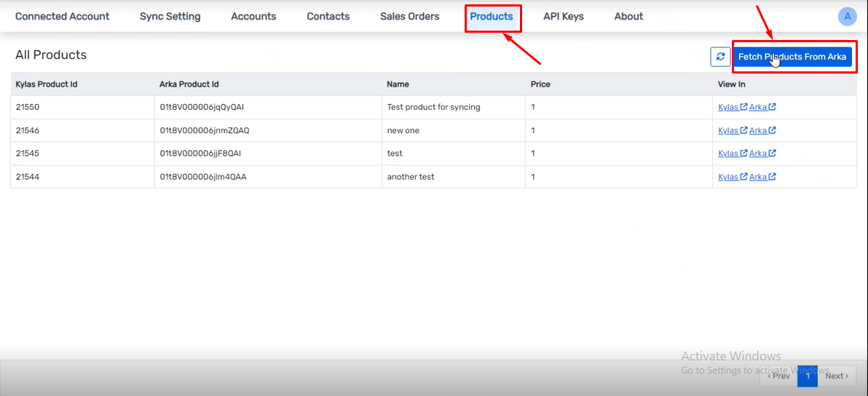Open Kylas link for 'new one' product
Screen dimensions: 868x396
click(733, 130)
